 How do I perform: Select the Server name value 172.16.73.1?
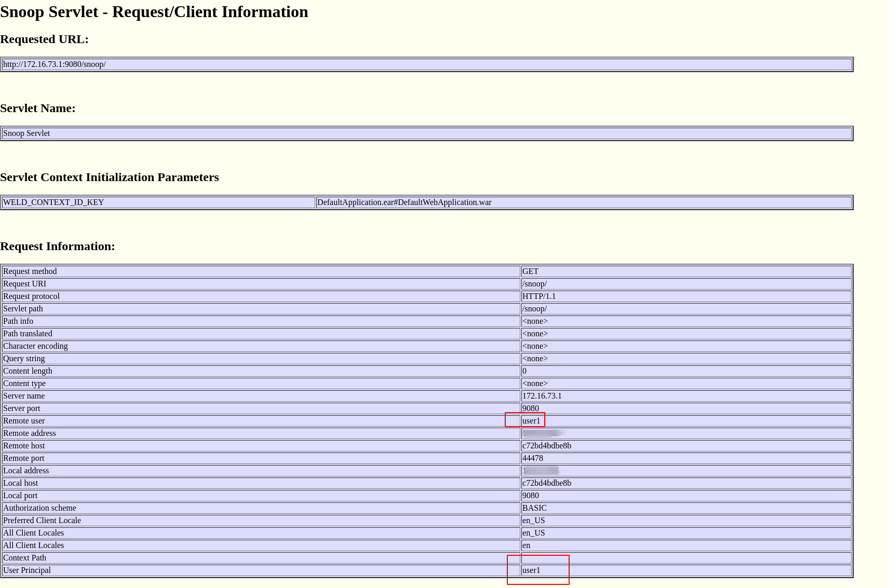542,396
